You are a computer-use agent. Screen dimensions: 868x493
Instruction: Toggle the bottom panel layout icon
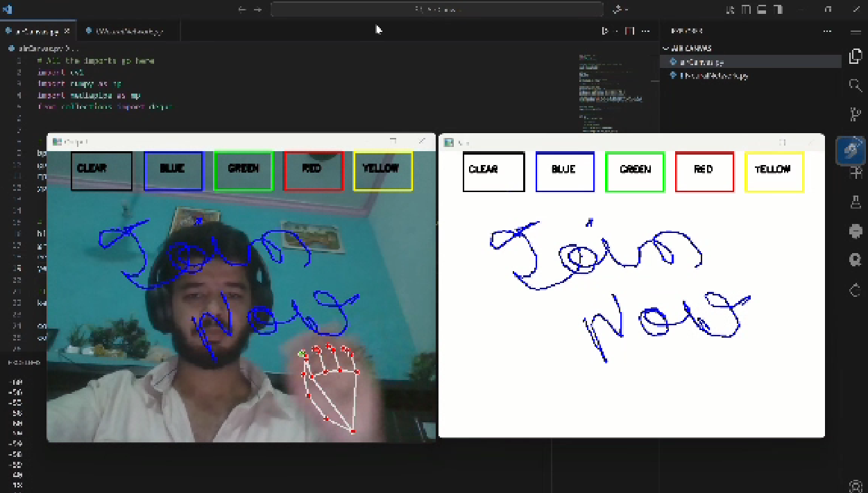click(761, 10)
